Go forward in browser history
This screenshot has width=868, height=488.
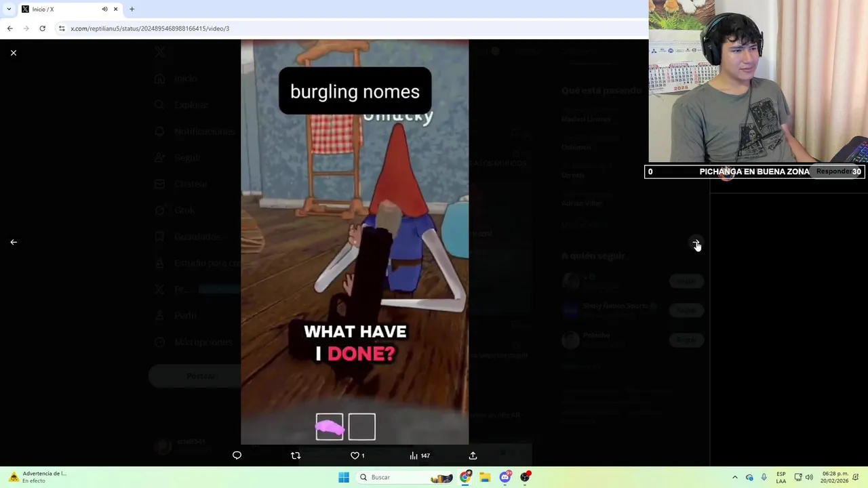coord(26,28)
